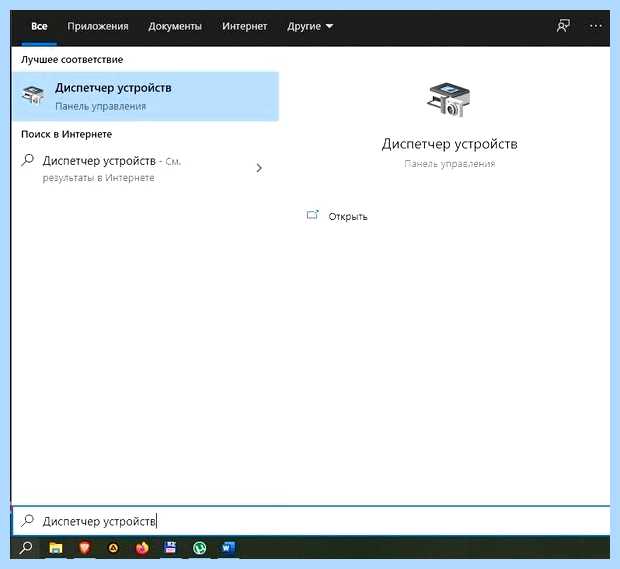This screenshot has width=620, height=569.
Task: Expand web result with the chevron arrow
Action: 259,168
